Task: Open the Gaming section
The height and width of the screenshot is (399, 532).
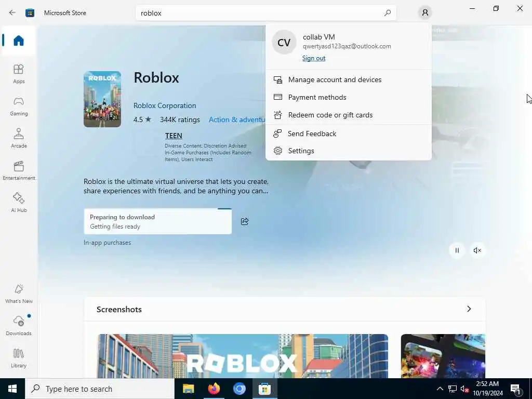Action: (19, 106)
